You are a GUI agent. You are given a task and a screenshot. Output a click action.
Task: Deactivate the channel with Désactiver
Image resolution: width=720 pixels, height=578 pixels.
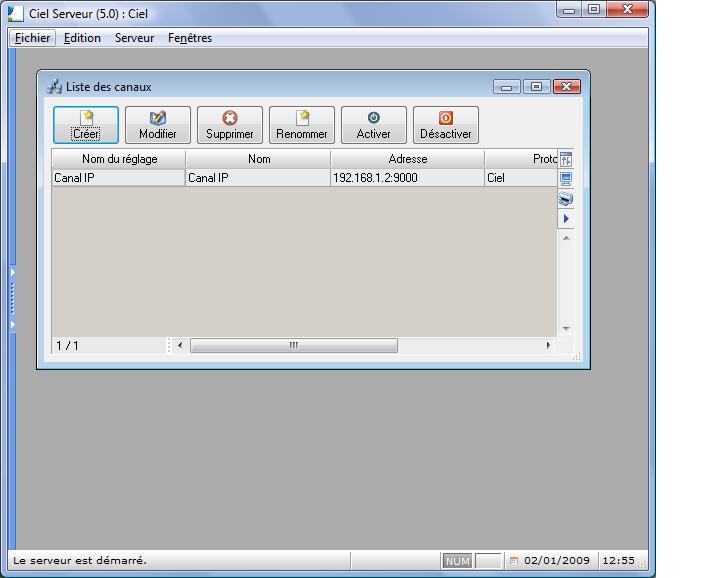(x=446, y=125)
